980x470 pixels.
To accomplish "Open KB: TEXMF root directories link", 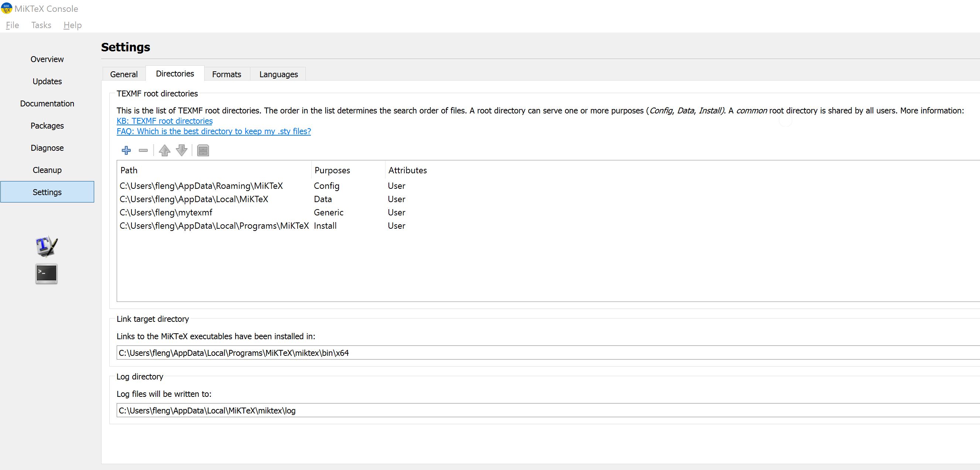I will 164,121.
